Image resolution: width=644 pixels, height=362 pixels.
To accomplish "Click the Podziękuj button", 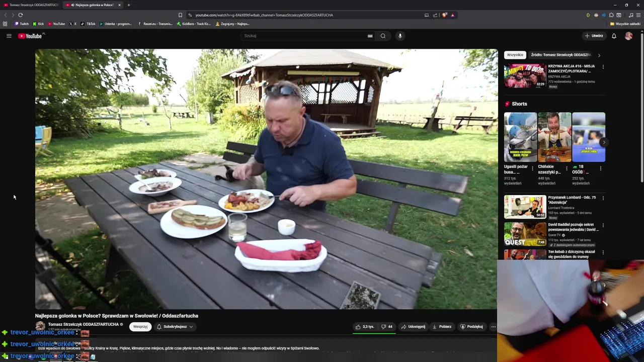I will click(x=472, y=327).
